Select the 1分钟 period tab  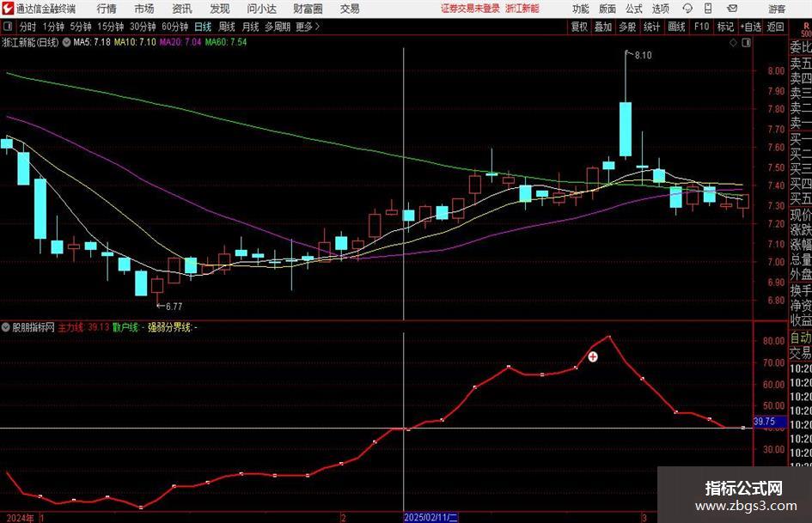tap(53, 27)
